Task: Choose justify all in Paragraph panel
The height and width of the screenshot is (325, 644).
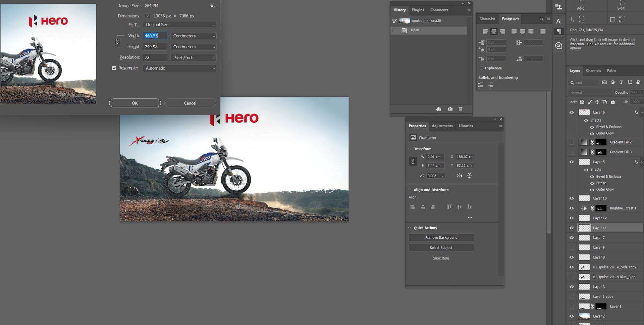Action: (x=543, y=32)
